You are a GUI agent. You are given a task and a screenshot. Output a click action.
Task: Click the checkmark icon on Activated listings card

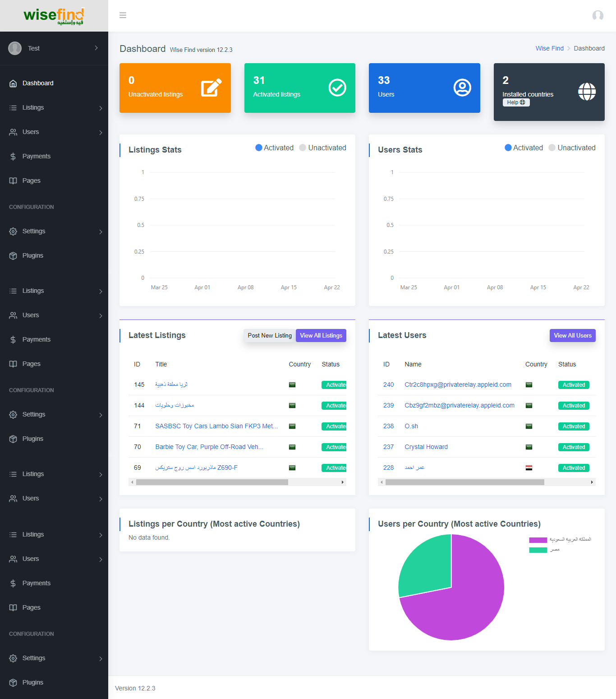[x=337, y=88]
